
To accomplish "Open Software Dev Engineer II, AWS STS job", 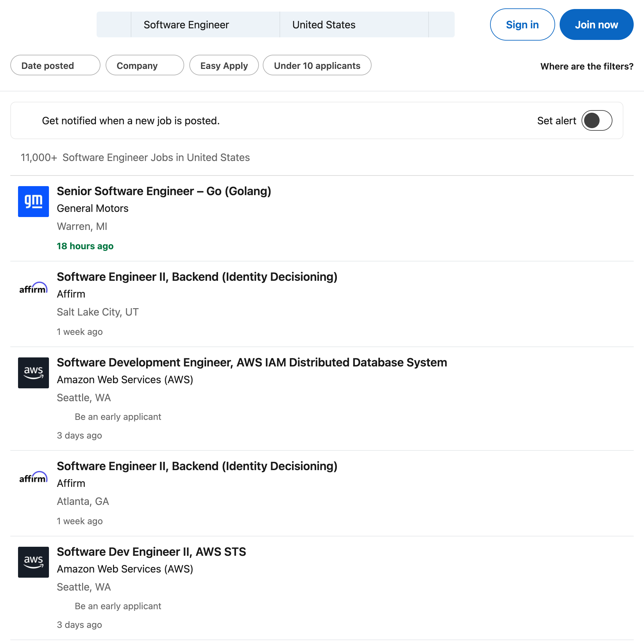I will click(x=151, y=552).
